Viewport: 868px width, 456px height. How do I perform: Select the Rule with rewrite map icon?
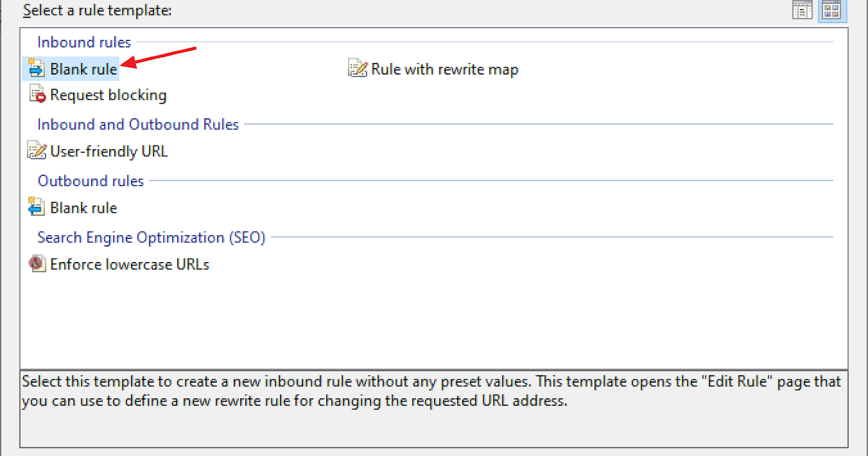(x=358, y=69)
